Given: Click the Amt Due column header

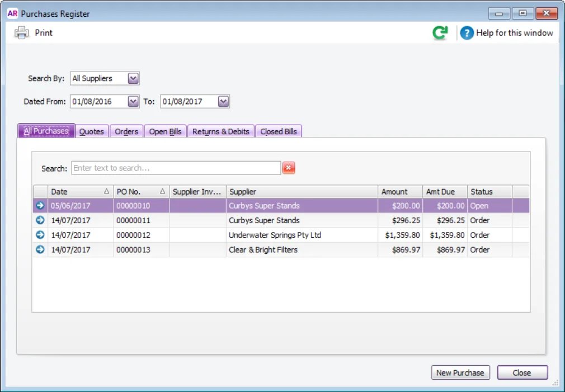Looking at the screenshot, I should [x=445, y=192].
